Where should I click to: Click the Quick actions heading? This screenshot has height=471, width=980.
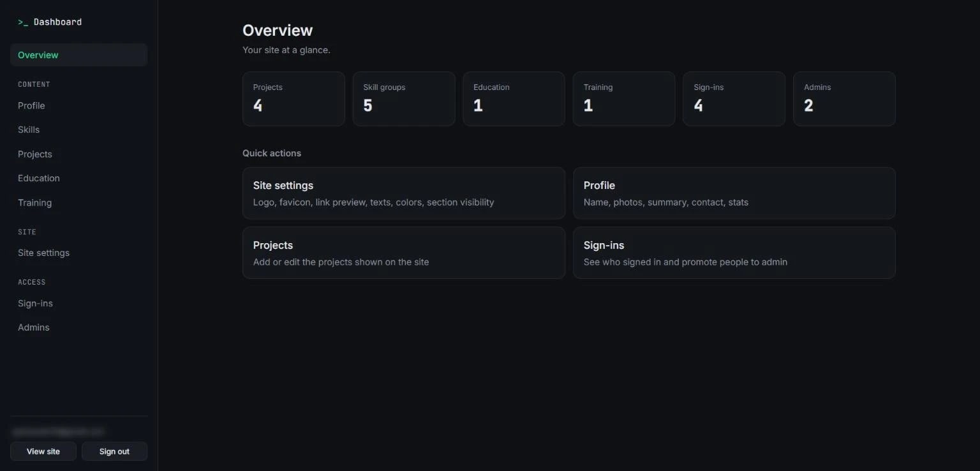[x=272, y=153]
